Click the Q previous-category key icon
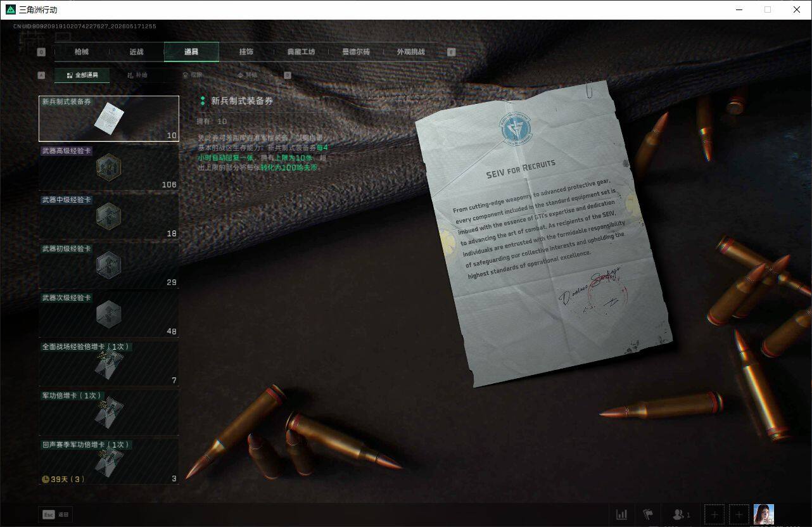 coord(41,53)
